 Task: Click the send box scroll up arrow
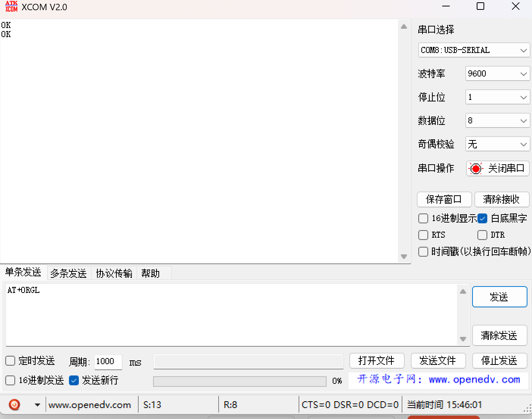point(463,291)
